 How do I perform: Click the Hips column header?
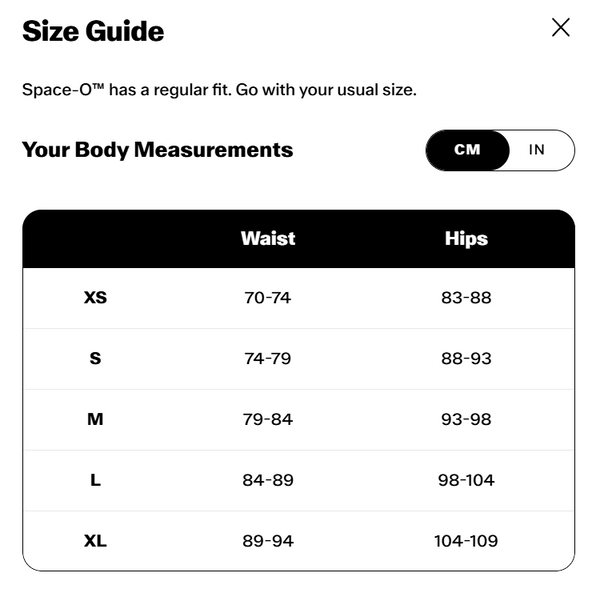click(466, 239)
